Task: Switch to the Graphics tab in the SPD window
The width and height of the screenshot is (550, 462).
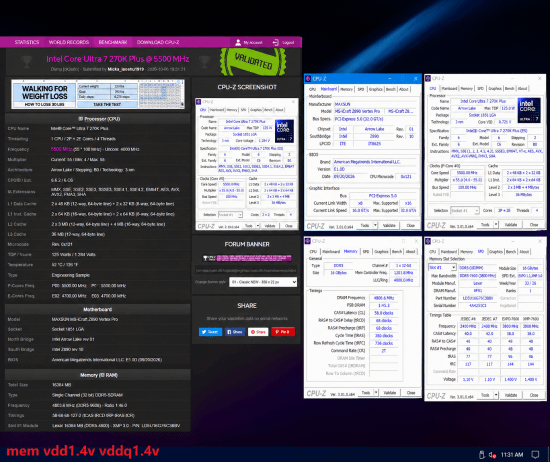Action: click(x=496, y=252)
